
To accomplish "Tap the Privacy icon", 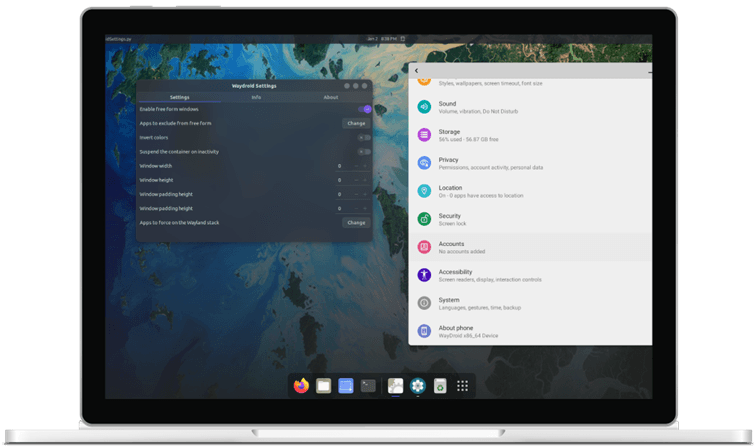I will 424,162.
